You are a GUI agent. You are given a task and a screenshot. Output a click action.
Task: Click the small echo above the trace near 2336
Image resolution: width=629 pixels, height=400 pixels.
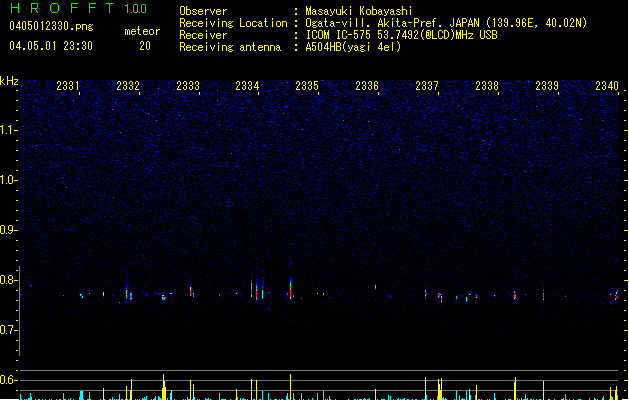tap(375, 286)
